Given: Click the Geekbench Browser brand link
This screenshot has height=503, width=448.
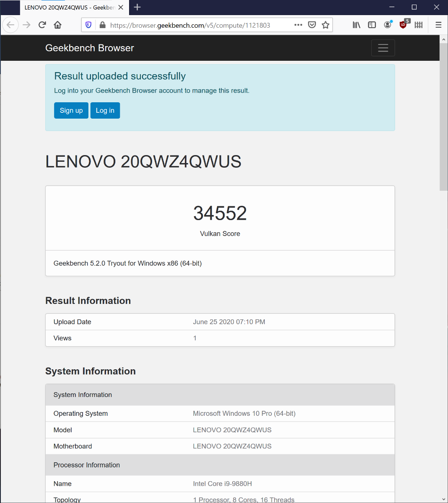Looking at the screenshot, I should click(90, 48).
